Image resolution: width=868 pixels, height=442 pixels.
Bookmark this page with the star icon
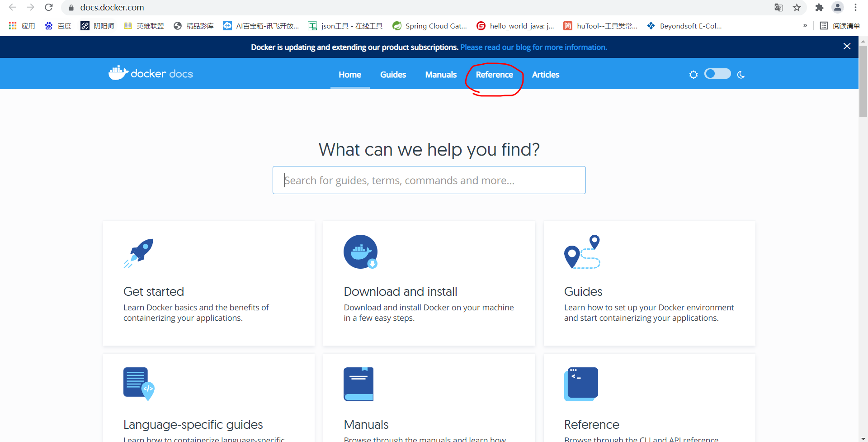pyautogui.click(x=797, y=7)
